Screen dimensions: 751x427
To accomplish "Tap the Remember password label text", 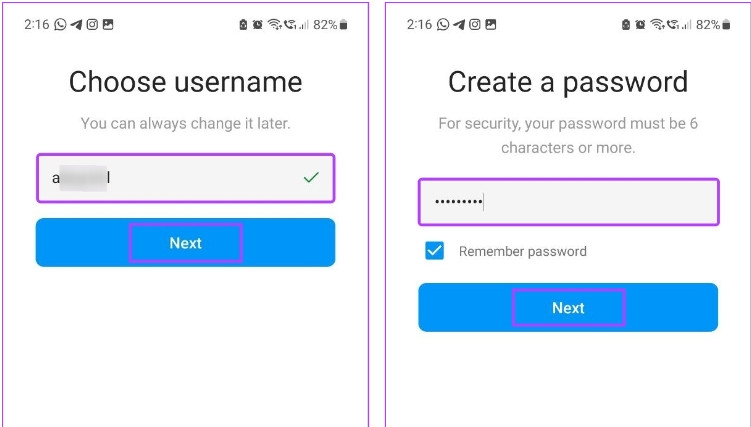I will click(x=522, y=251).
